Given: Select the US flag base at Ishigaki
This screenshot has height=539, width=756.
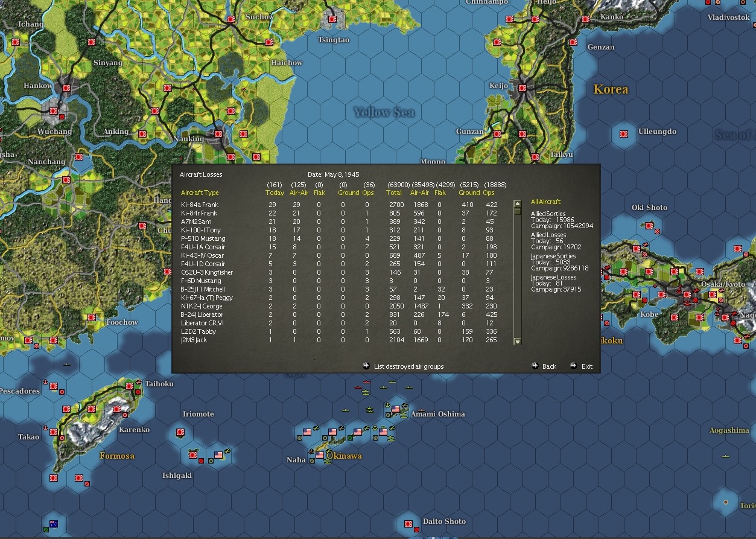Looking at the screenshot, I should [x=218, y=455].
